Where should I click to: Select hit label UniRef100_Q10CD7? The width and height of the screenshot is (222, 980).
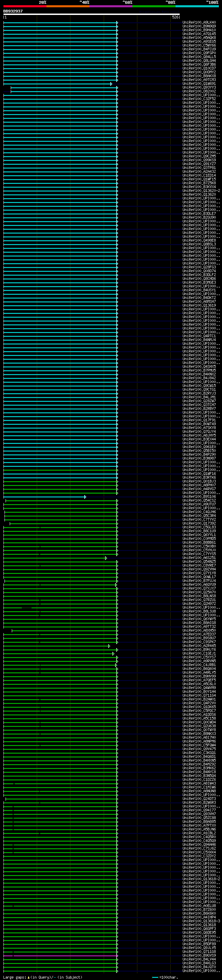coord(199,68)
